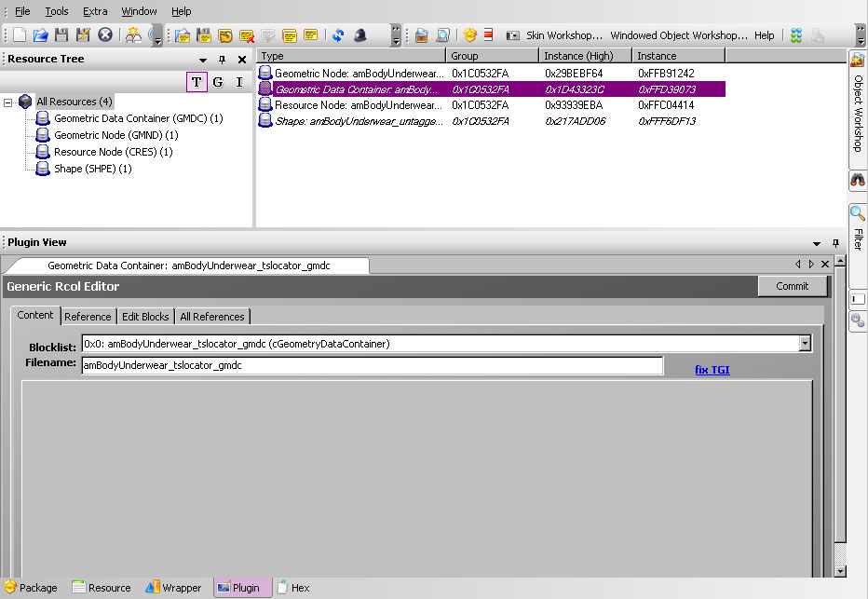This screenshot has width=868, height=599.
Task: Click the Object Workshop sidebar icon
Action: [x=858, y=60]
